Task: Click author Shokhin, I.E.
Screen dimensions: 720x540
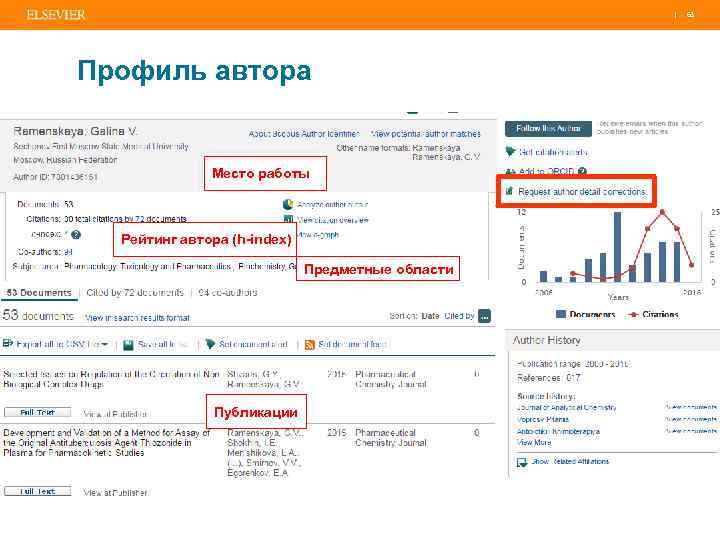Action: (x=252, y=443)
